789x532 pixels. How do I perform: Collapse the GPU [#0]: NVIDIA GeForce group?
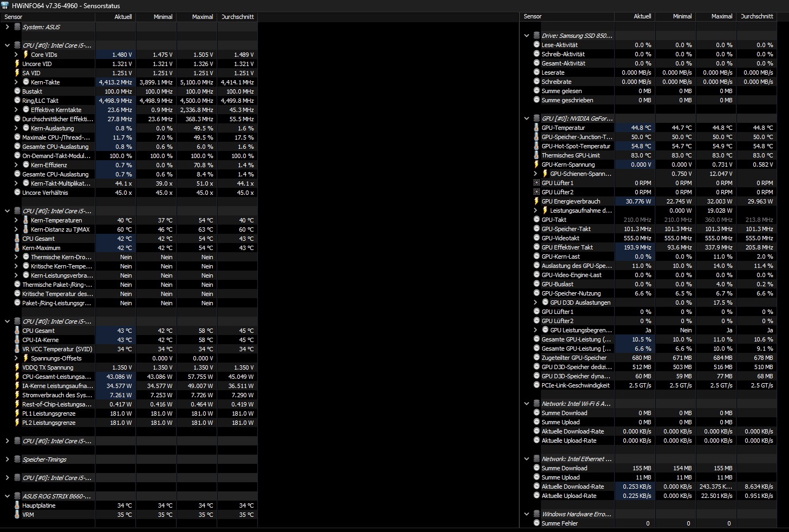pyautogui.click(x=526, y=119)
